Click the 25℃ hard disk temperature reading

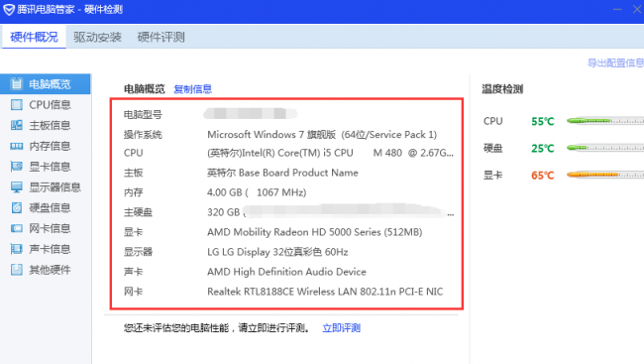click(x=543, y=148)
